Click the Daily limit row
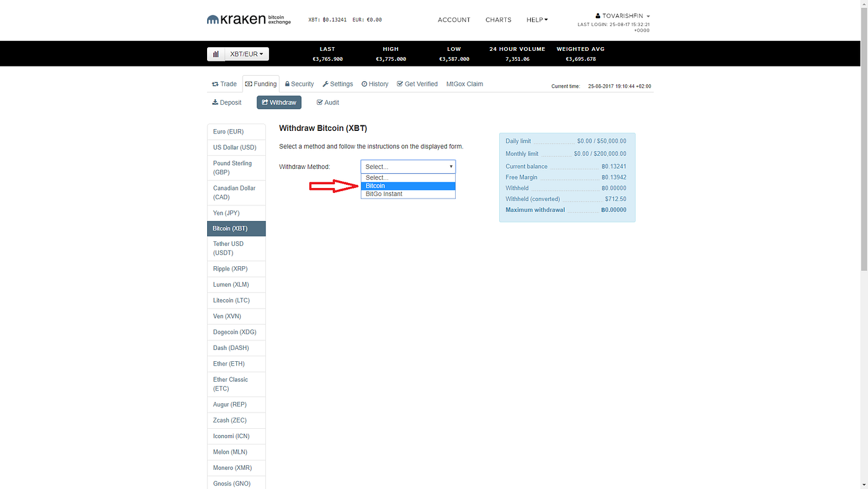Viewport: 868px width, 489px height. click(566, 141)
